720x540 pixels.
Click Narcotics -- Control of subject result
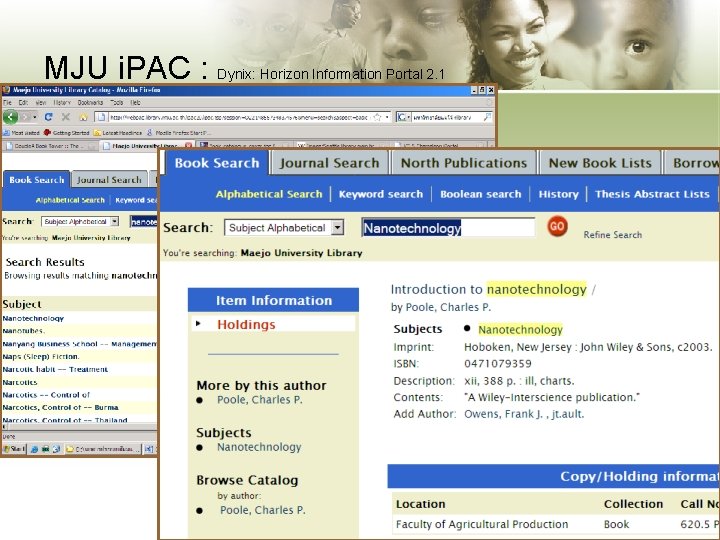pyautogui.click(x=46, y=395)
